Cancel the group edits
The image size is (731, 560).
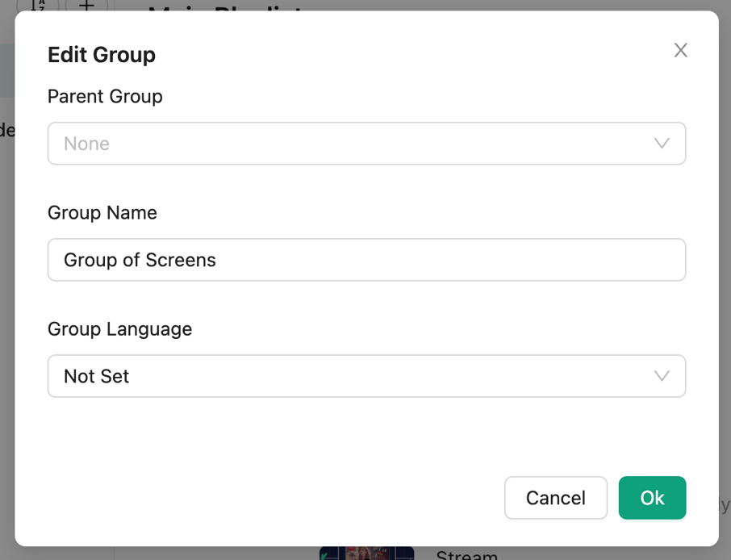pos(556,498)
